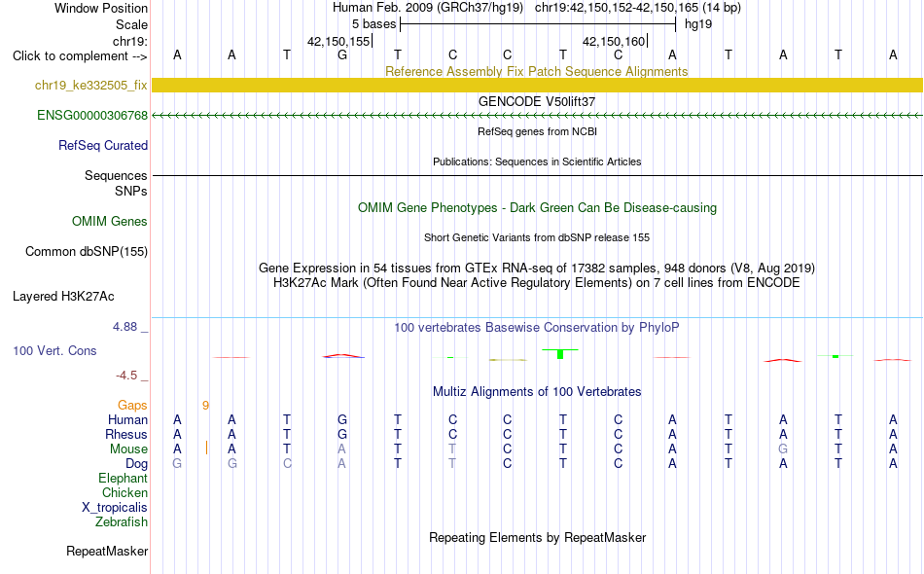
Task: Click 'Short Genetic Variants from dbSNP release 155'
Action: point(537,237)
